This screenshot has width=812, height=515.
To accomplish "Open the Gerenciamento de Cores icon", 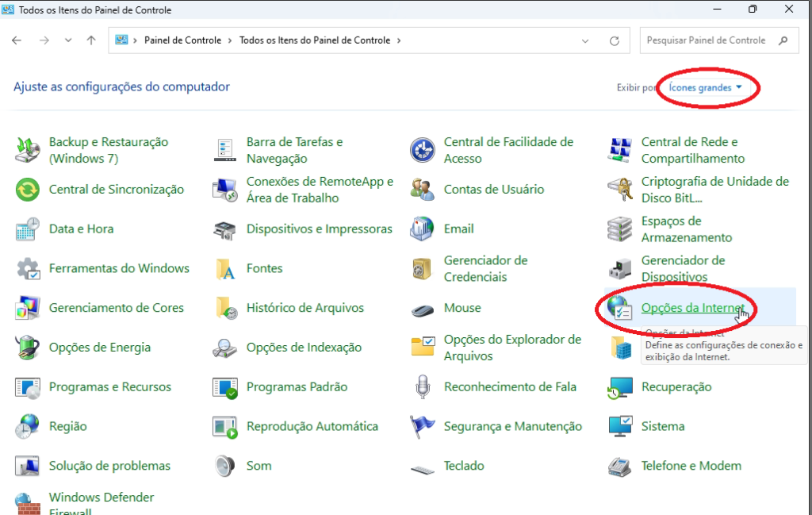I will pyautogui.click(x=28, y=308).
